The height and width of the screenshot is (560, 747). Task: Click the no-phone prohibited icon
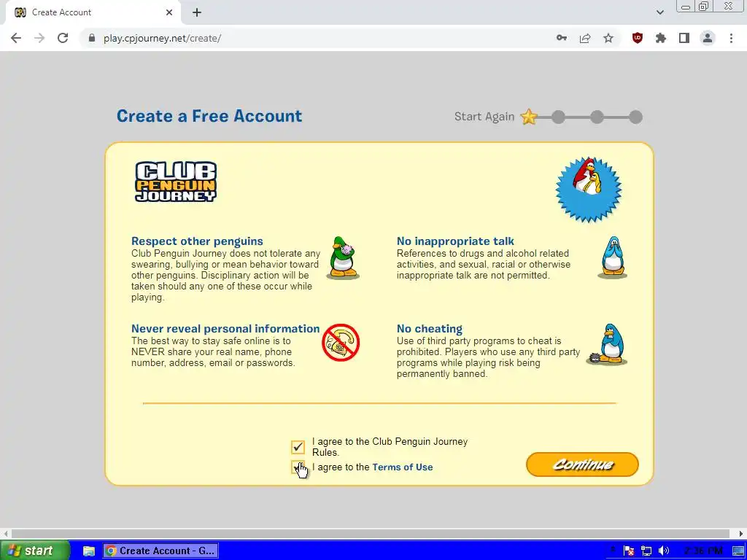pyautogui.click(x=341, y=343)
